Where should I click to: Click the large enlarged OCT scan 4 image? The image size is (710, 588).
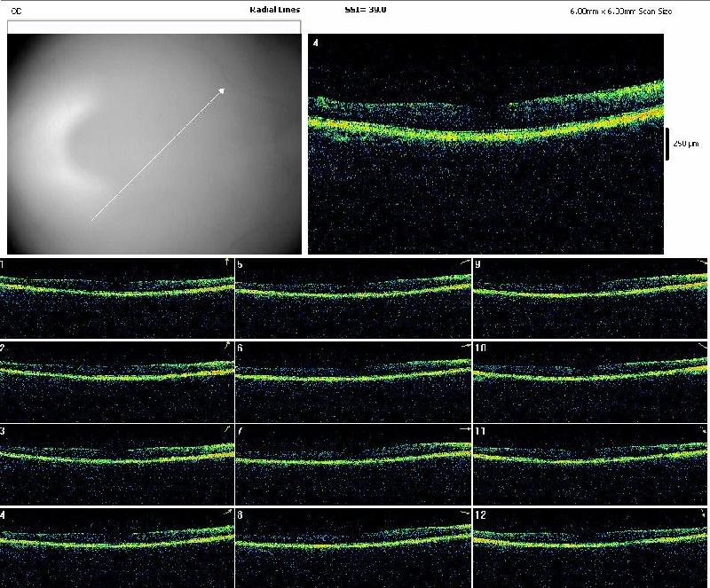pos(485,144)
